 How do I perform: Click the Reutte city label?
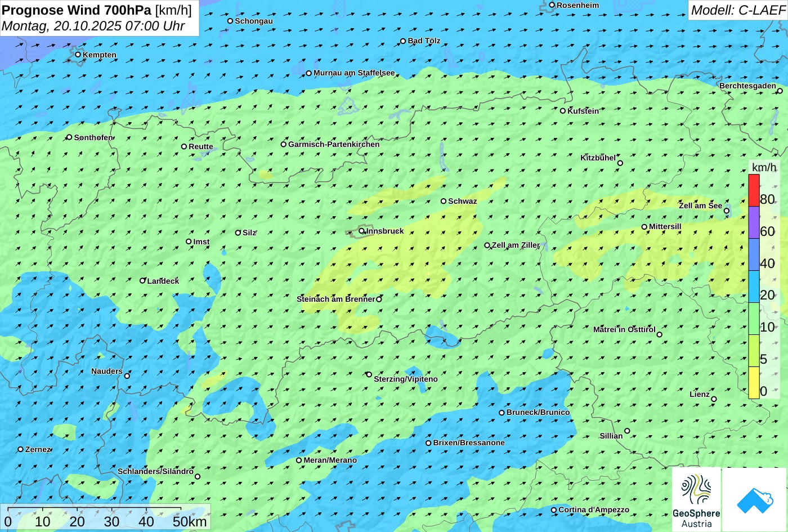pyautogui.click(x=201, y=146)
